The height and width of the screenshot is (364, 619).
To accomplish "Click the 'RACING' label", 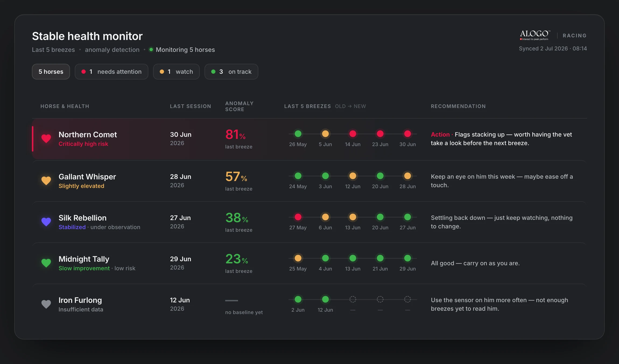I will point(575,36).
